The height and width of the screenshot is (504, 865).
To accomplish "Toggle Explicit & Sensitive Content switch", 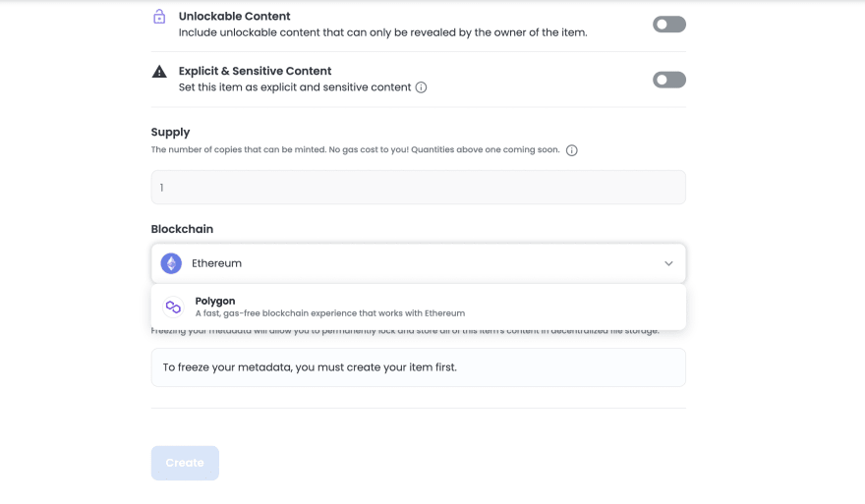I will [668, 80].
